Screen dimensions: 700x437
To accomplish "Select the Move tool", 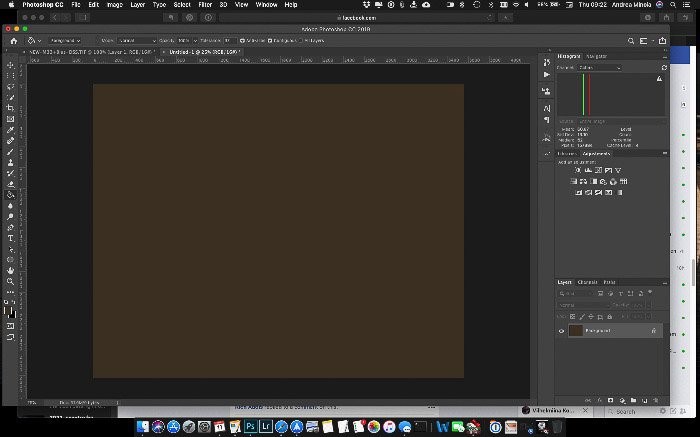I will pos(10,65).
